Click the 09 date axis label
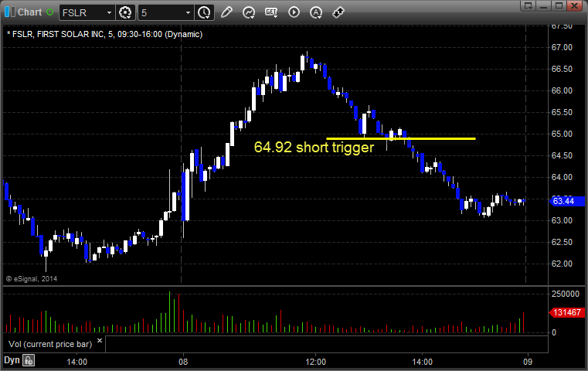This screenshot has width=588, height=371. [x=528, y=362]
